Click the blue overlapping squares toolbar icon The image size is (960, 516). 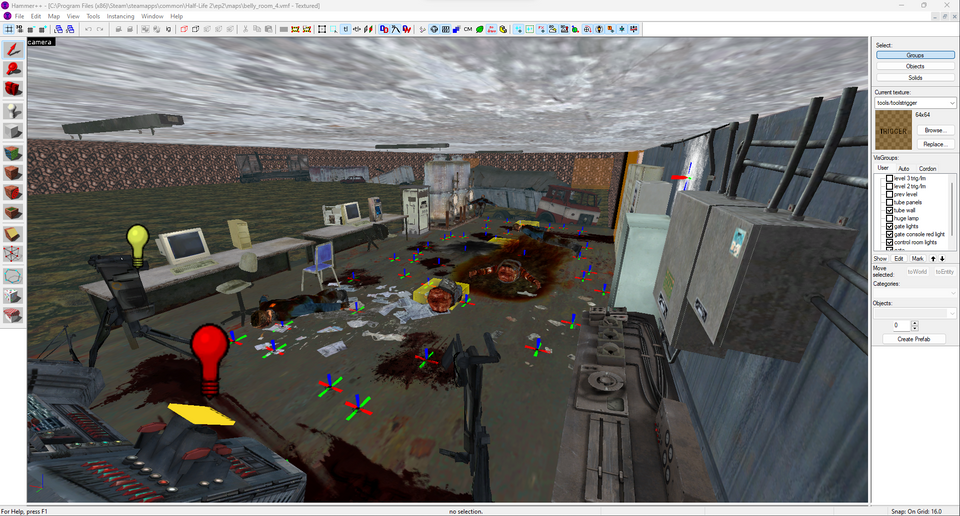(456, 29)
